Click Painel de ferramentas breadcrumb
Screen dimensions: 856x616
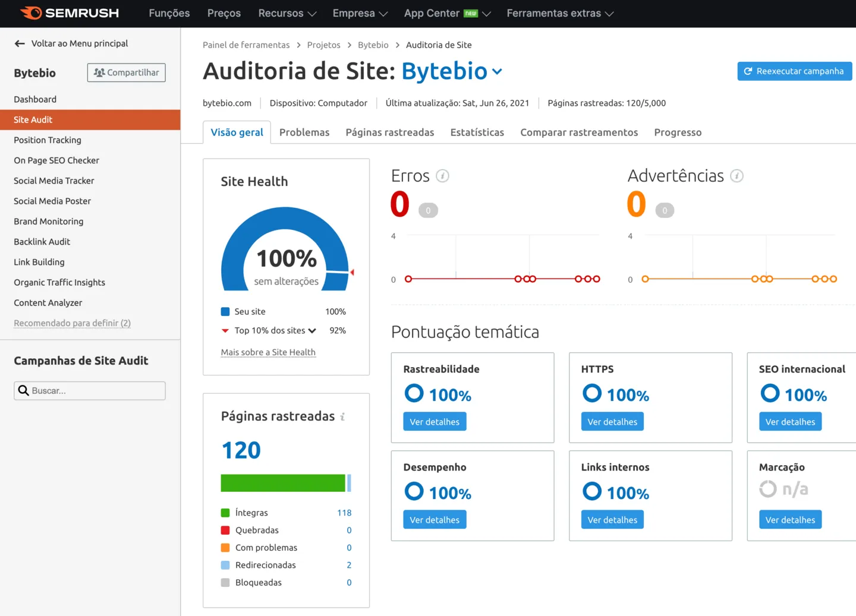click(246, 45)
